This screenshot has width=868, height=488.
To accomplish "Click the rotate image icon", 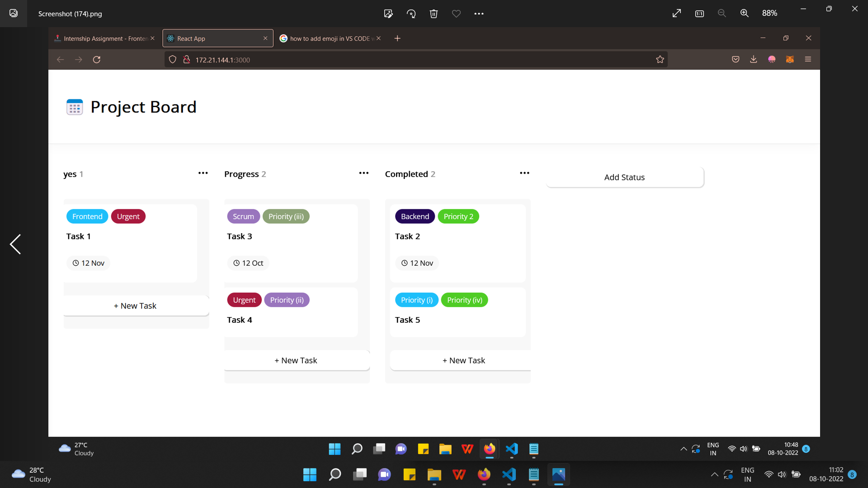I will pos(411,14).
